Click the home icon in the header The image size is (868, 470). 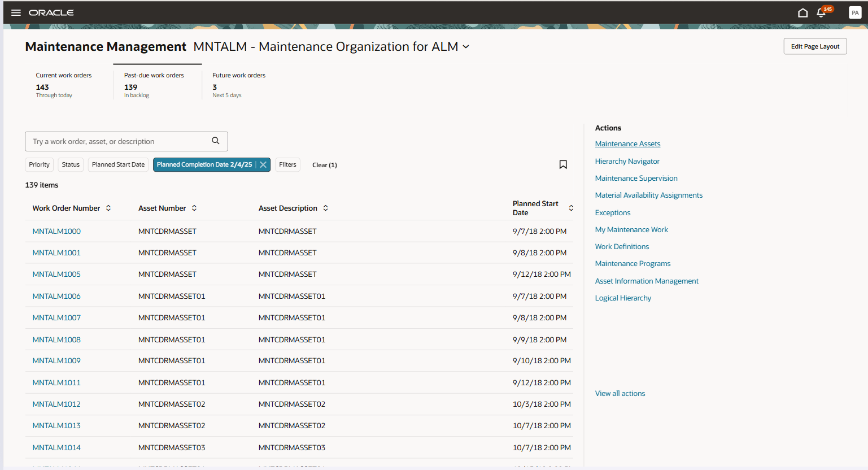[x=802, y=12]
